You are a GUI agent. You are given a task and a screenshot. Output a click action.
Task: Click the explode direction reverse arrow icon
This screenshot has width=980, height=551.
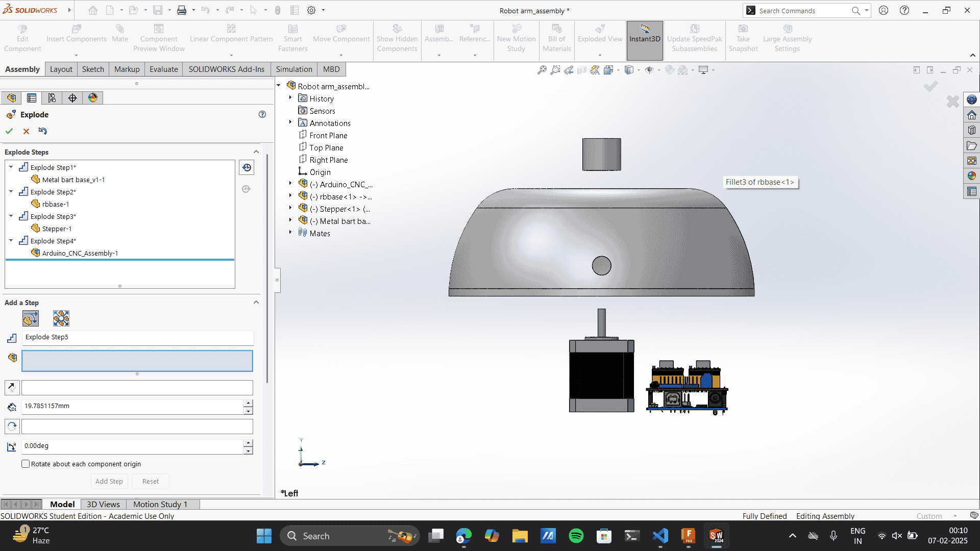[x=12, y=388]
